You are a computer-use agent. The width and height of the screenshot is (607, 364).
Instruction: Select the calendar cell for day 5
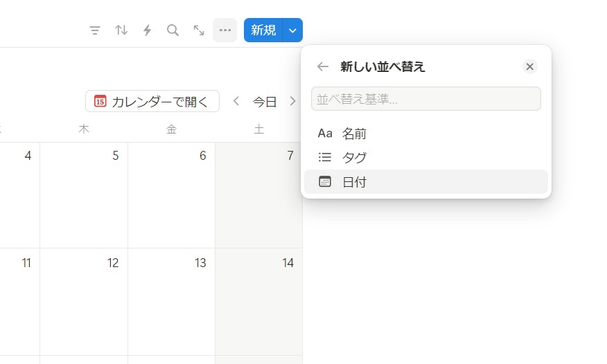(84, 195)
